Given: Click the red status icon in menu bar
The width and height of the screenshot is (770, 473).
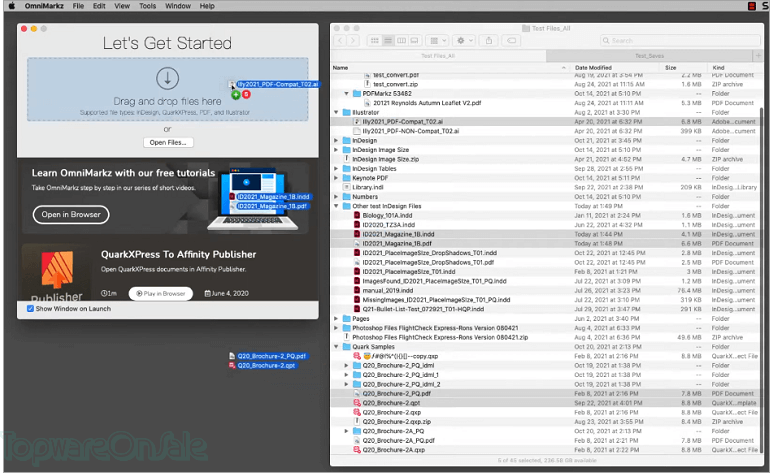Looking at the screenshot, I should point(752,6).
